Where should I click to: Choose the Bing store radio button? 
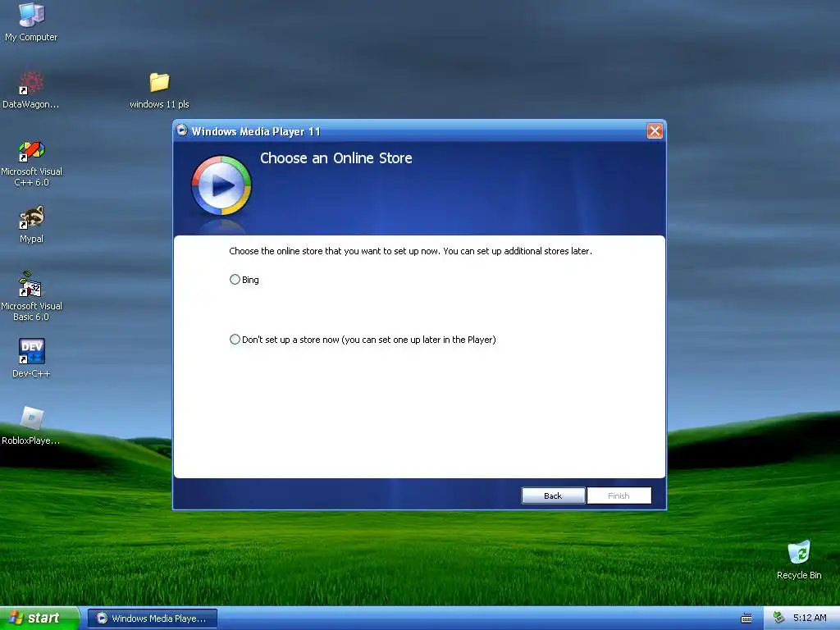235,279
